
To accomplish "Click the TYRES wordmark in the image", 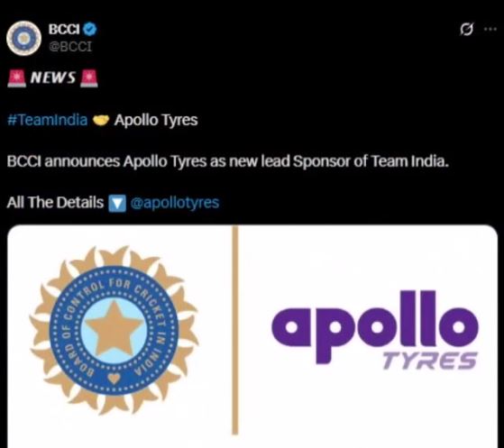I will 429,361.
